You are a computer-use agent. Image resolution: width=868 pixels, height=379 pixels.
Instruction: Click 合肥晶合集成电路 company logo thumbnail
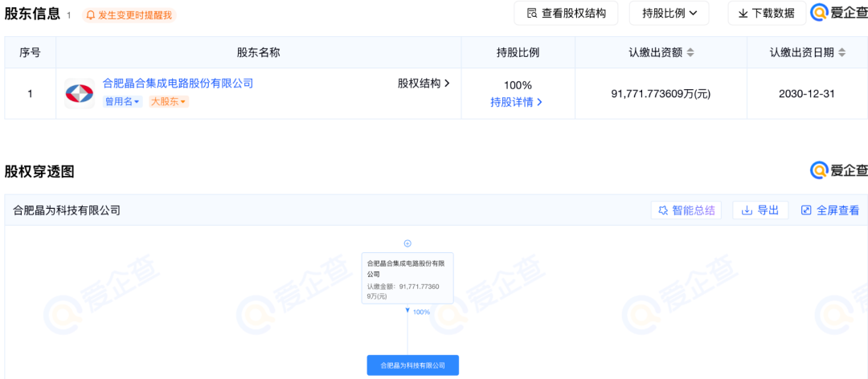79,93
